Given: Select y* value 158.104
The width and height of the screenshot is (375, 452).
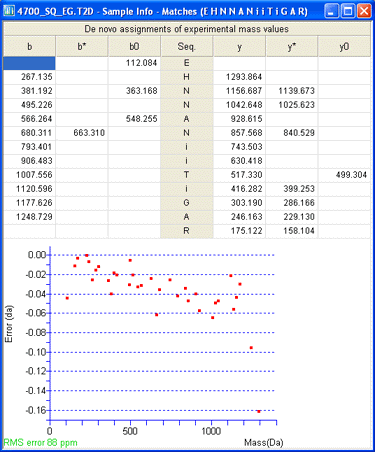Looking at the screenshot, I should click(x=299, y=231).
